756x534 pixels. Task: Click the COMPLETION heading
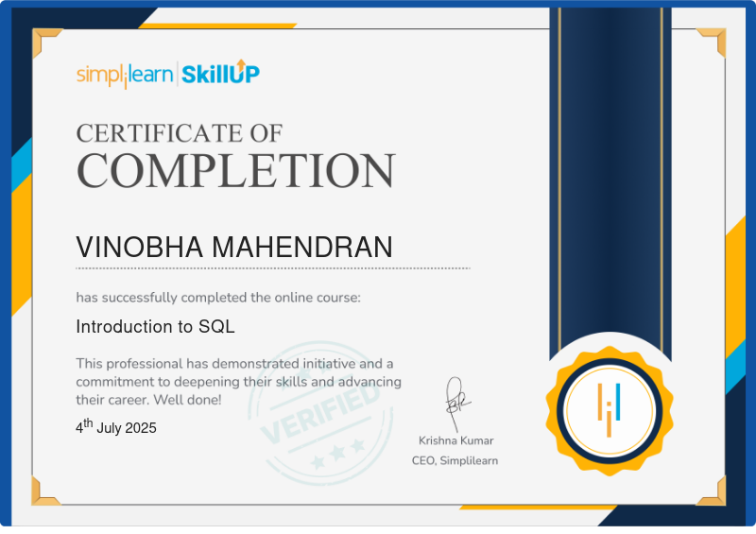[x=235, y=171]
